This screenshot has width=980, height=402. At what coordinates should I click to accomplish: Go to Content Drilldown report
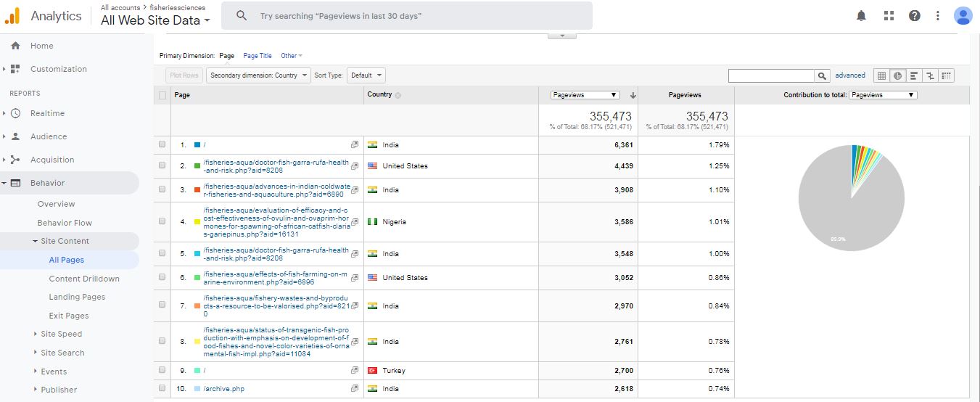tap(84, 279)
